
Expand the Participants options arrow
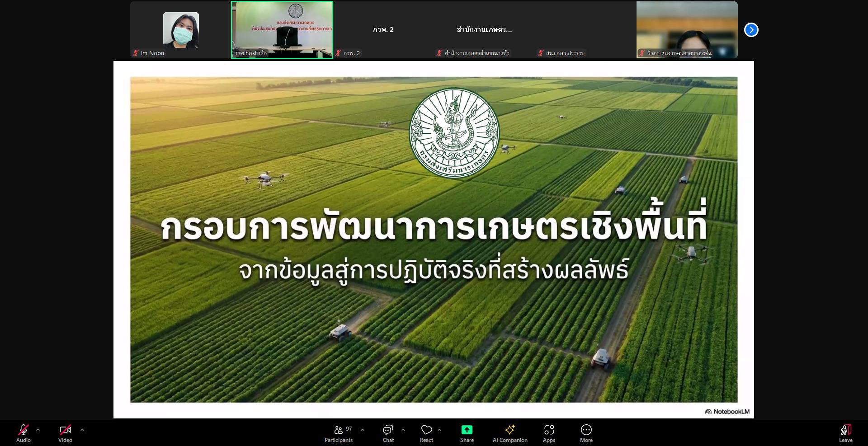363,430
